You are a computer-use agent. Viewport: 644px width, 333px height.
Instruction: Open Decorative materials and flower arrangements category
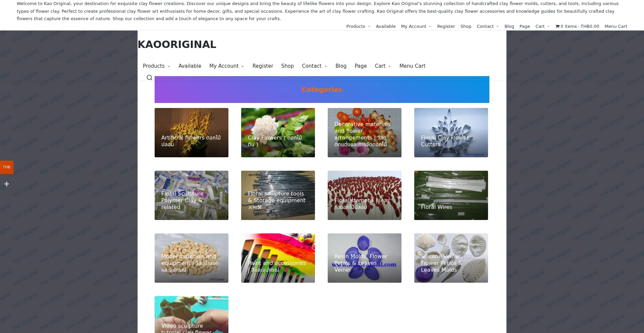(365, 132)
